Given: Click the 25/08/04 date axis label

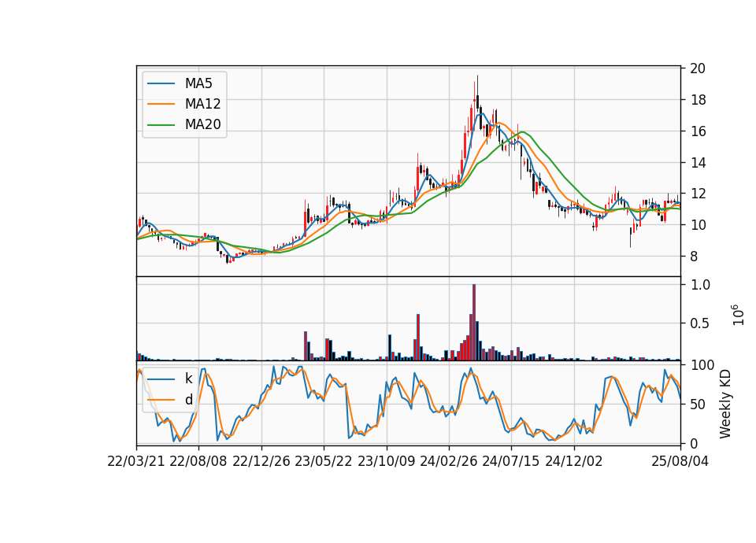Looking at the screenshot, I should 680,461.
